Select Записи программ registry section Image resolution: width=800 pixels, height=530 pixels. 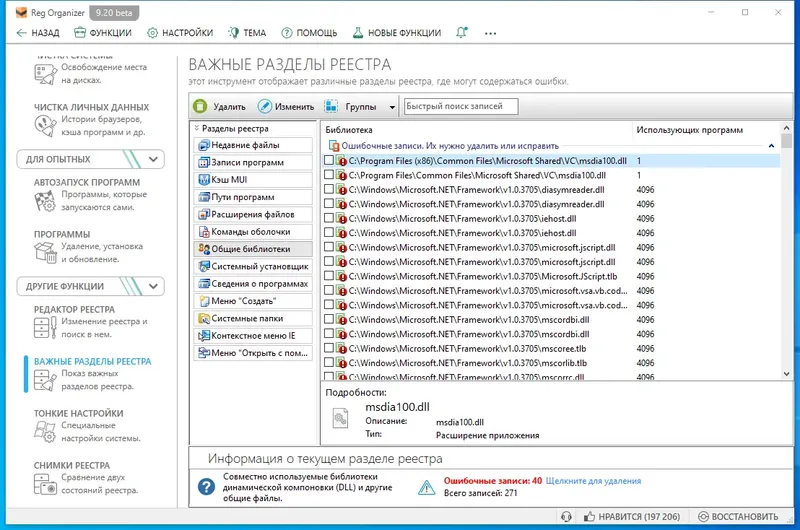coord(254,163)
